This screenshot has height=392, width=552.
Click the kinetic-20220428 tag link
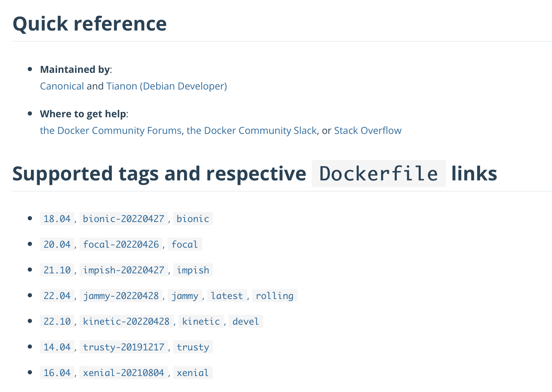tap(126, 322)
